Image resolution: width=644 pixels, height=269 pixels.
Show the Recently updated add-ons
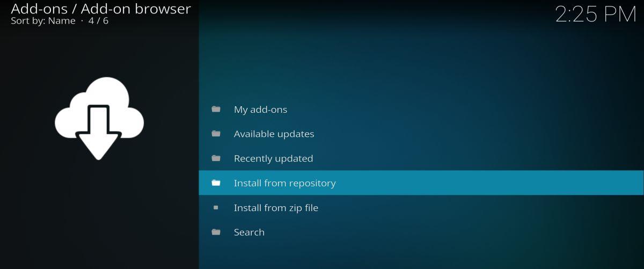[x=273, y=159]
